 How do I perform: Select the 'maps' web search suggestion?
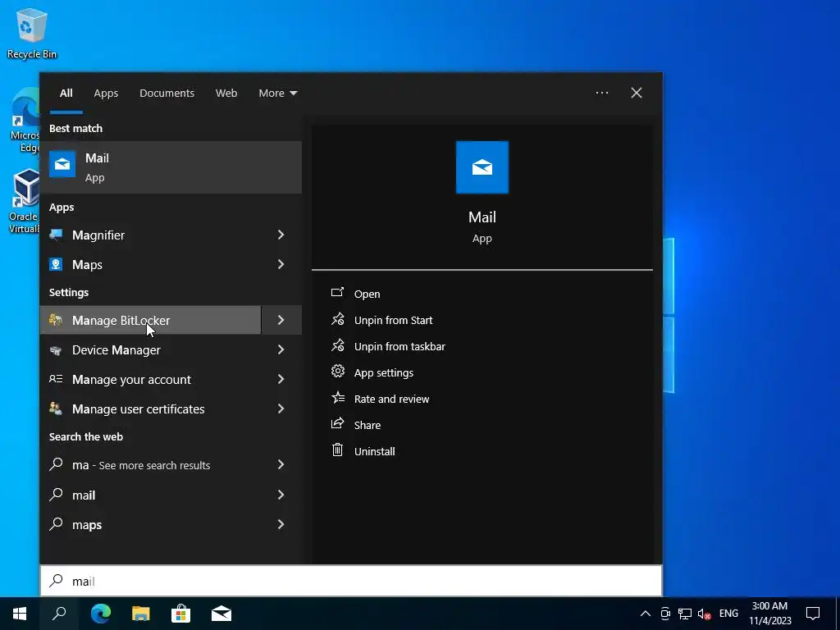tap(151, 524)
